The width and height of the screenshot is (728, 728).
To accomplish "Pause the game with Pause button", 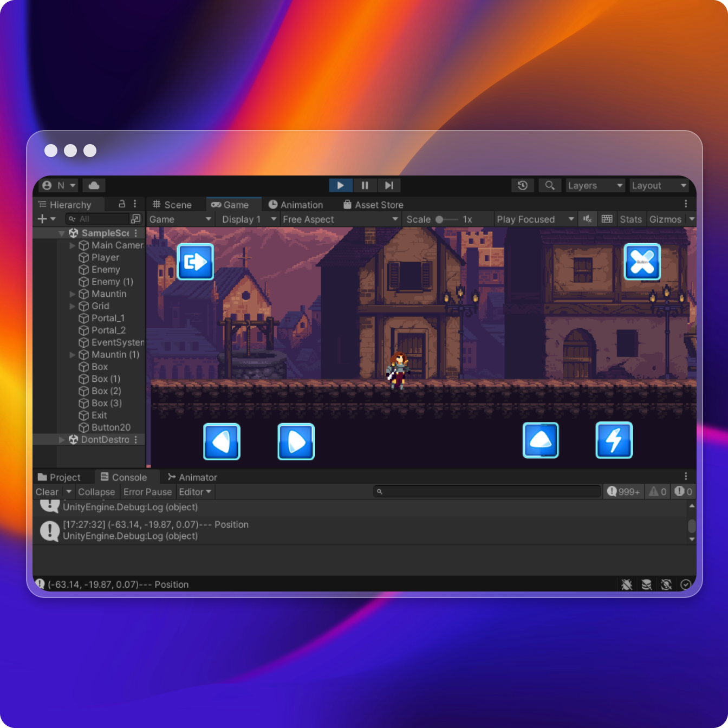I will [365, 185].
